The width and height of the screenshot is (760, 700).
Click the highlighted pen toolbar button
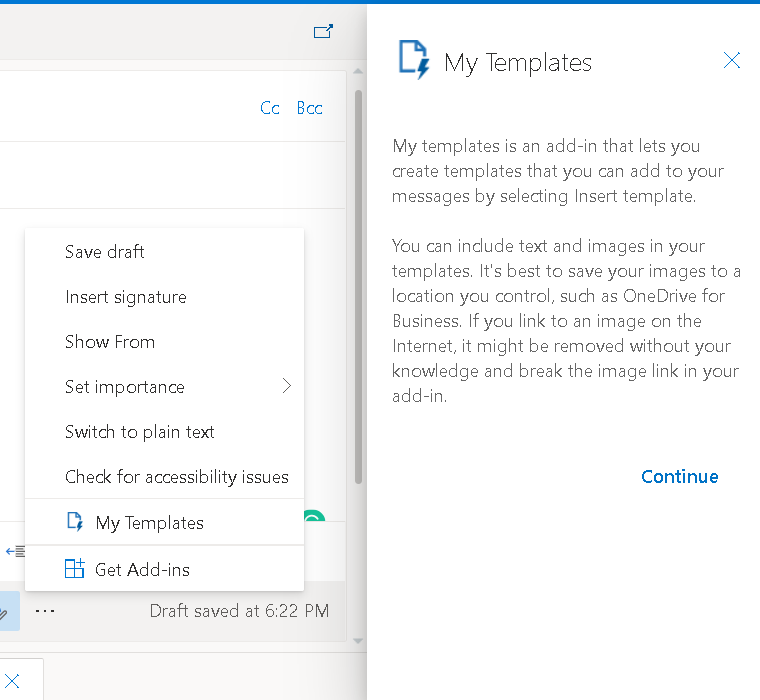(x=8, y=611)
